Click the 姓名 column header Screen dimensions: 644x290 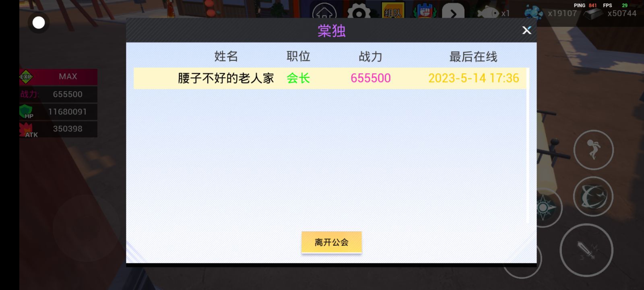(x=226, y=56)
